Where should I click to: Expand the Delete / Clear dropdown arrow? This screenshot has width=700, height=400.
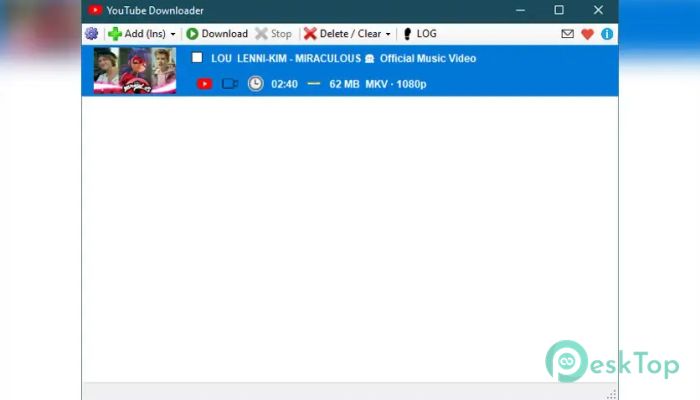(x=388, y=34)
